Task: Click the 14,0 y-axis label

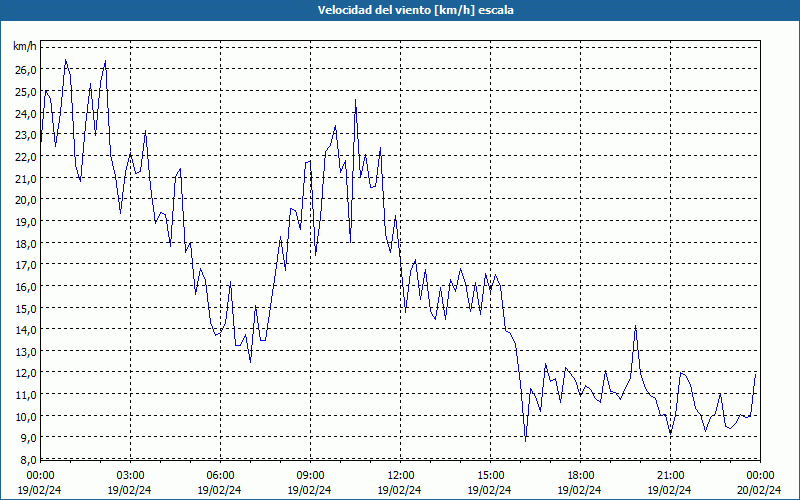Action: (x=26, y=330)
